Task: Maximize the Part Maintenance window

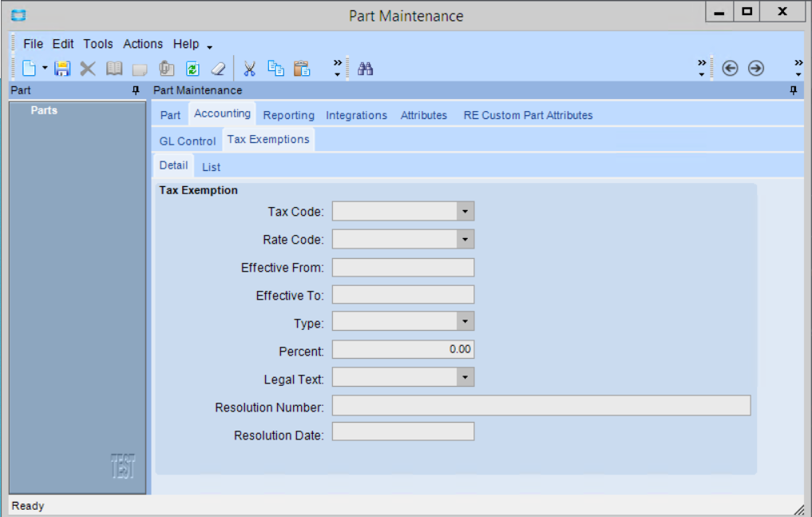Action: [747, 11]
